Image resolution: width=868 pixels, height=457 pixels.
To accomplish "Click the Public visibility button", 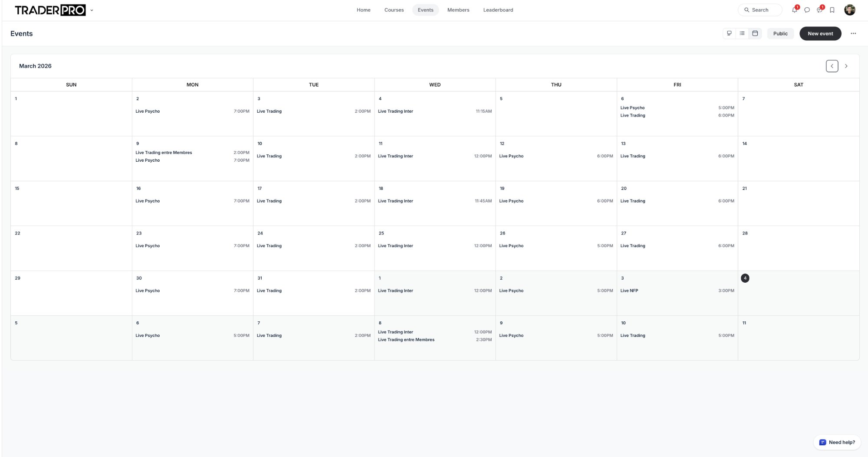I will click(x=780, y=33).
